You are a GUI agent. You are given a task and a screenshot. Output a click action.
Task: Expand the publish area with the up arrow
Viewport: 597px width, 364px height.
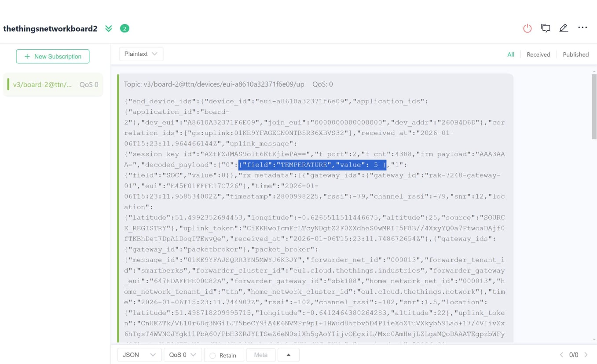pyautogui.click(x=289, y=355)
